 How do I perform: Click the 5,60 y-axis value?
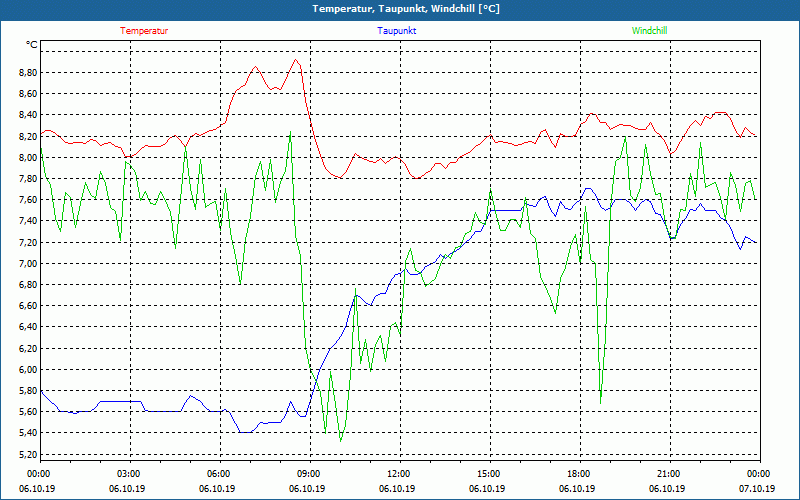(x=28, y=412)
